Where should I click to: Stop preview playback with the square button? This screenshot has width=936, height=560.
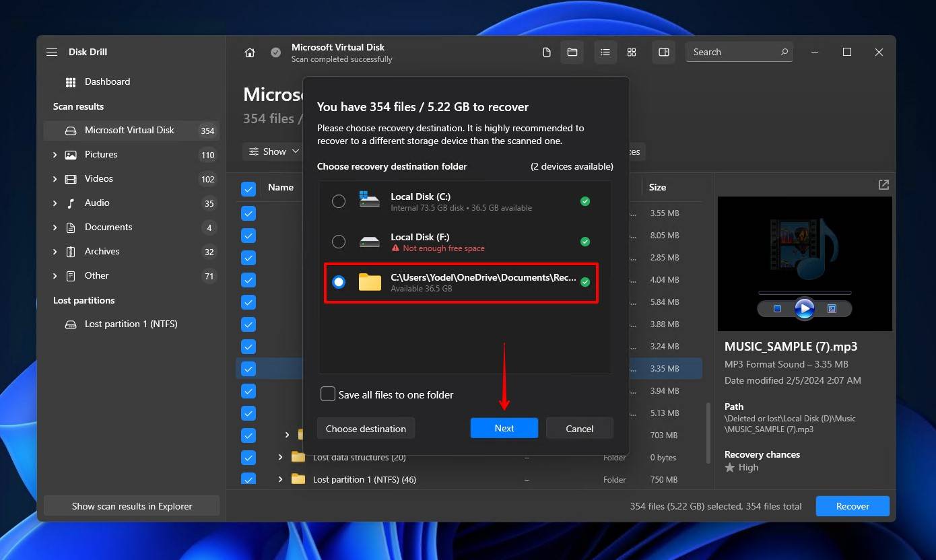[777, 309]
